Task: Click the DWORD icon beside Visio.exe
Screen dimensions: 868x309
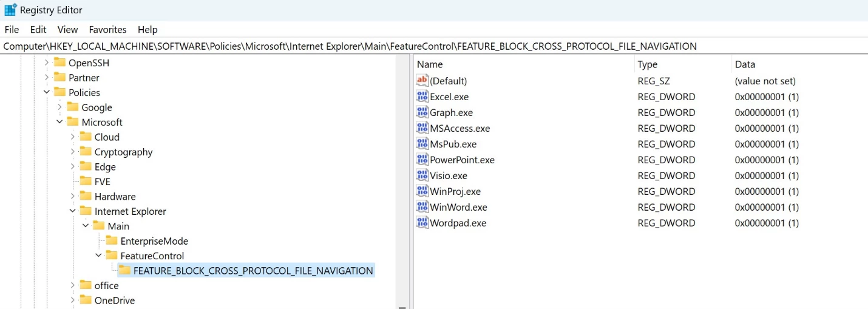Action: point(422,175)
